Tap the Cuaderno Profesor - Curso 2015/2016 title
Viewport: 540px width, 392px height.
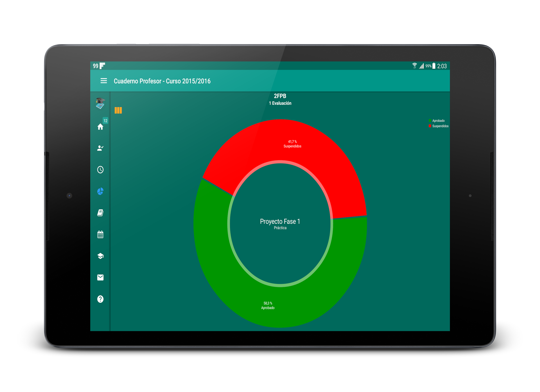pyautogui.click(x=162, y=81)
